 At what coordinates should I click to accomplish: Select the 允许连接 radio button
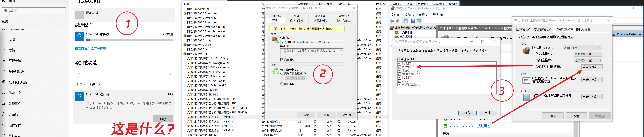pos(282,70)
